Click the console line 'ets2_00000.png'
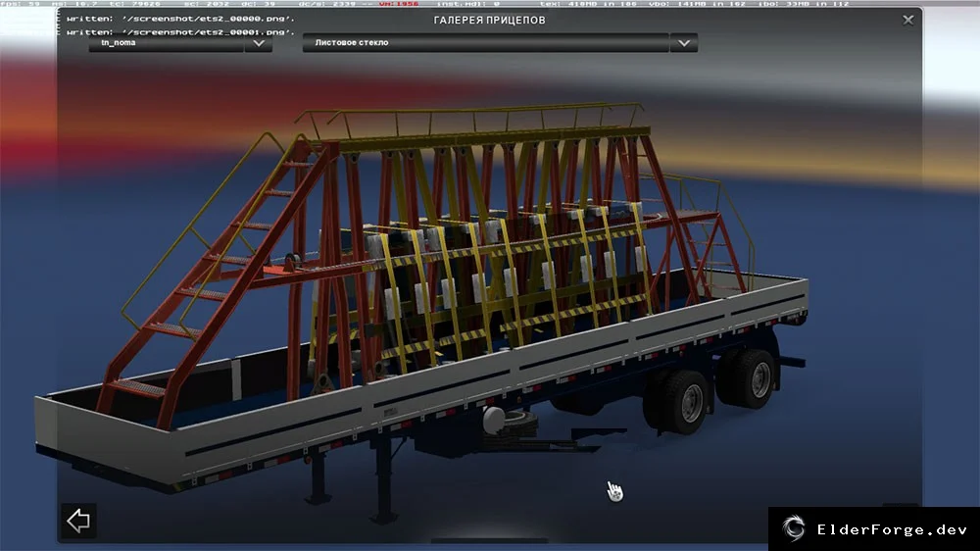Viewport: 980px width, 551px height. [x=180, y=19]
